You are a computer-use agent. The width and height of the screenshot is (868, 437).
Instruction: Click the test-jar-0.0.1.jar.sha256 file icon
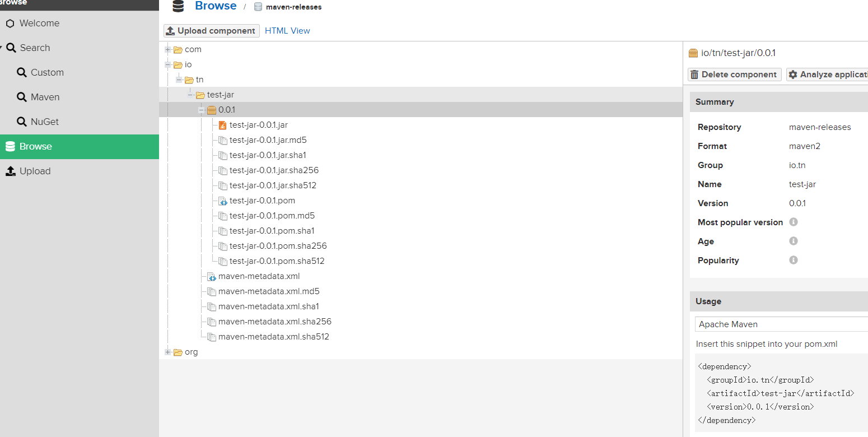click(223, 170)
